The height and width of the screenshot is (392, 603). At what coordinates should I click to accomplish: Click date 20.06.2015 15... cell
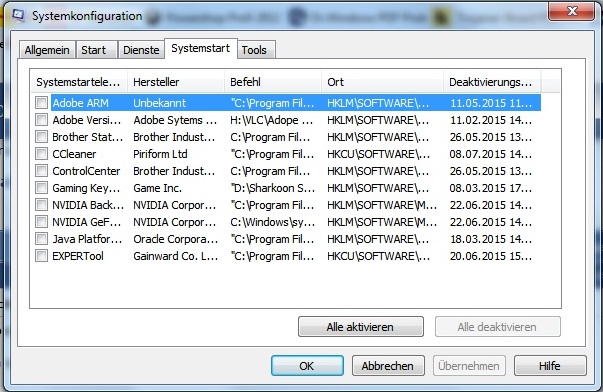point(491,256)
